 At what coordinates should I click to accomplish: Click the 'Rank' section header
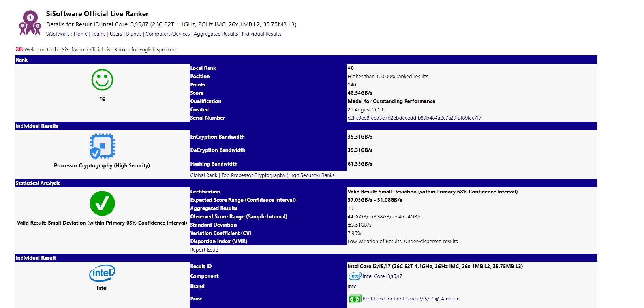22,60
